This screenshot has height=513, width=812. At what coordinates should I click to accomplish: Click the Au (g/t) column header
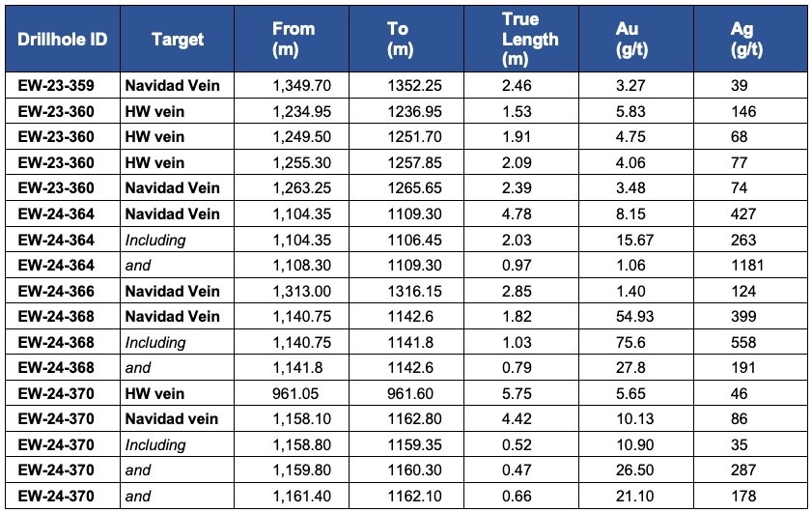pyautogui.click(x=627, y=39)
